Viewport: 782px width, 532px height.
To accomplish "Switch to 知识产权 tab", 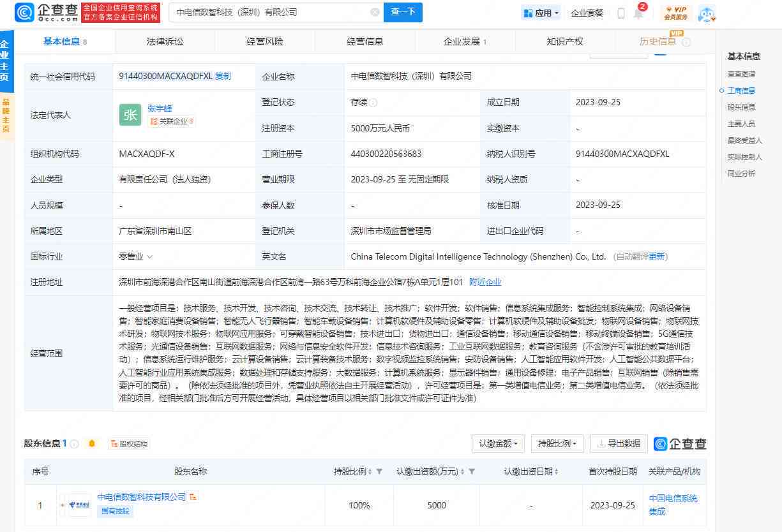I will click(565, 41).
